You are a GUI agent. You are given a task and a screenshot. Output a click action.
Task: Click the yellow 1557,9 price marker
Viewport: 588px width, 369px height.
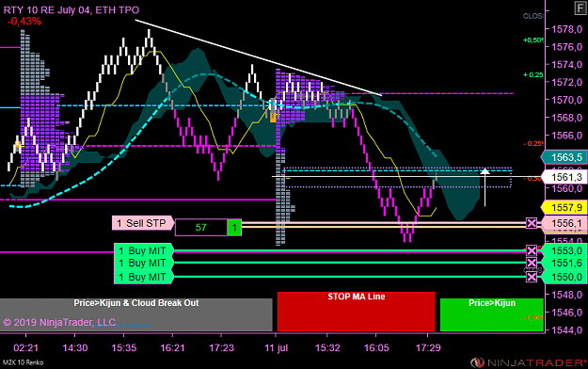coord(564,207)
